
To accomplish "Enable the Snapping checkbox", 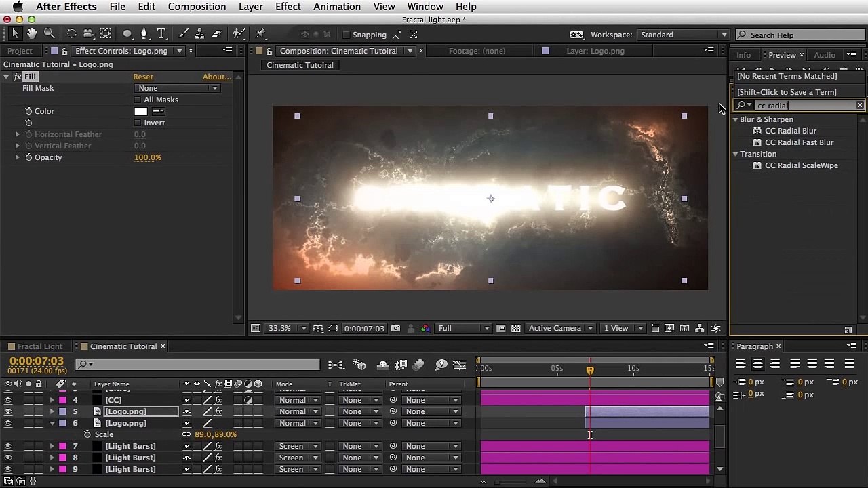I will pos(346,35).
